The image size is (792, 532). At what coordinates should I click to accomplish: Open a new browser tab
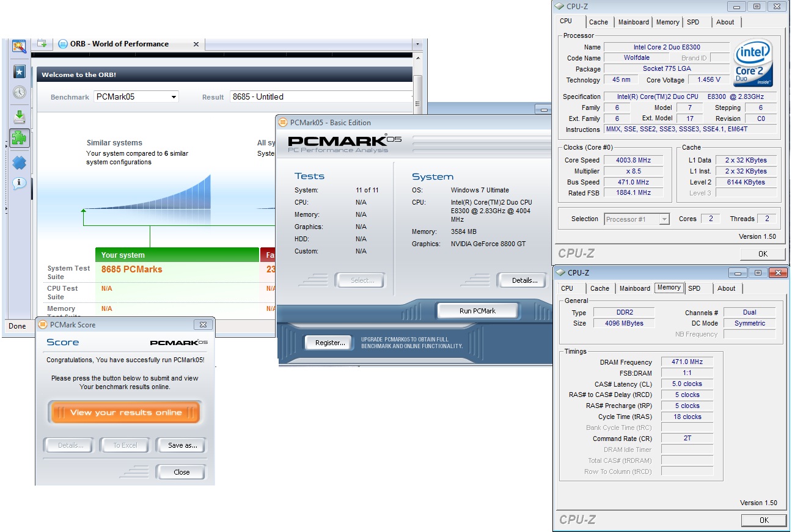(42, 43)
